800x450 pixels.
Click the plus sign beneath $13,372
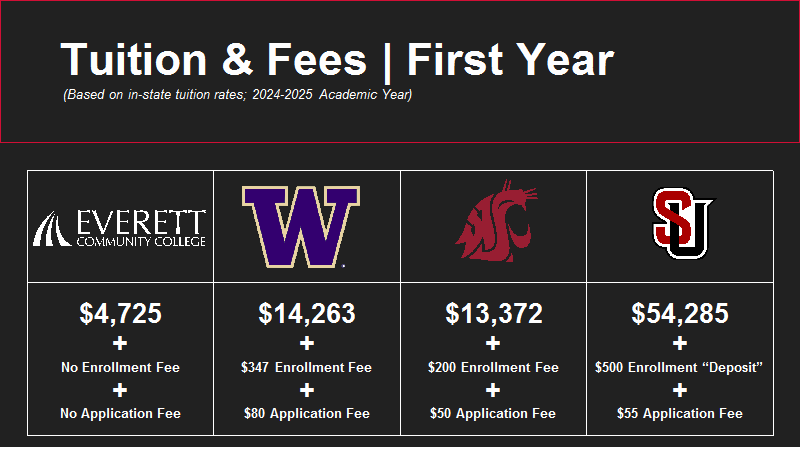pyautogui.click(x=493, y=343)
